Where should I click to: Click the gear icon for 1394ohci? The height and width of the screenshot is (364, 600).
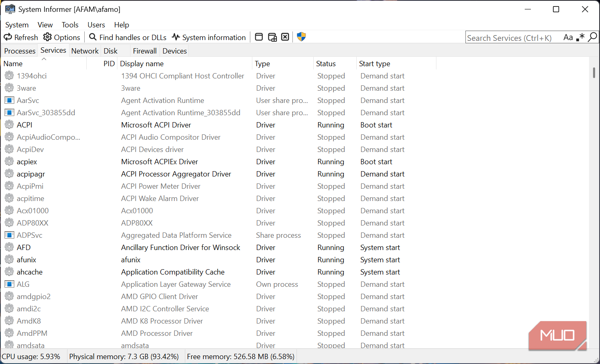pyautogui.click(x=9, y=76)
